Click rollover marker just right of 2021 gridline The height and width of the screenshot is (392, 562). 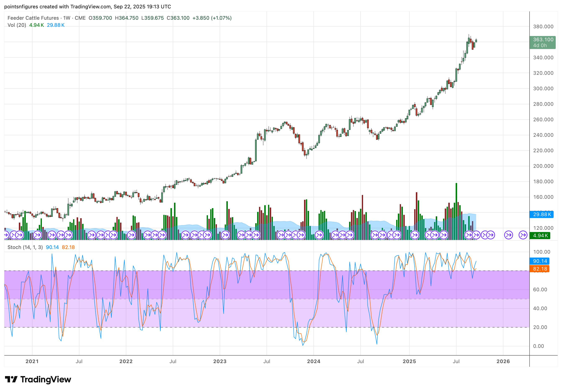click(x=37, y=235)
